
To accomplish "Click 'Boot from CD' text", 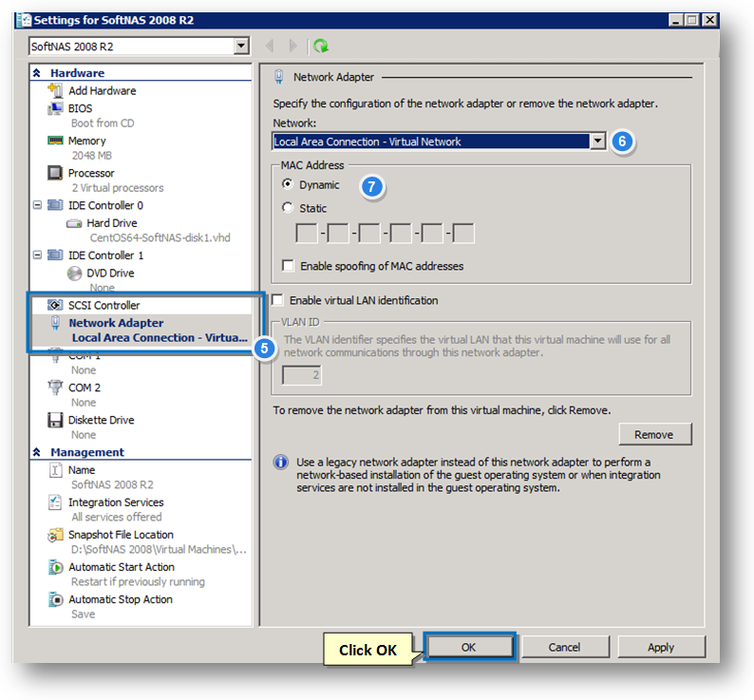I will pyautogui.click(x=103, y=123).
